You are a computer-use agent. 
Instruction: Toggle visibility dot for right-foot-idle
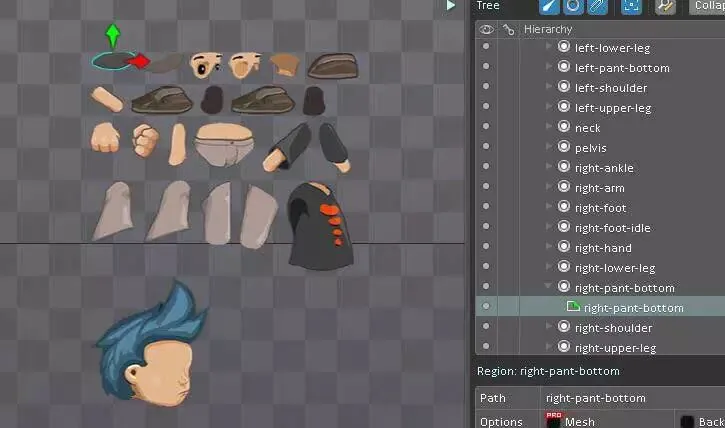tap(486, 226)
